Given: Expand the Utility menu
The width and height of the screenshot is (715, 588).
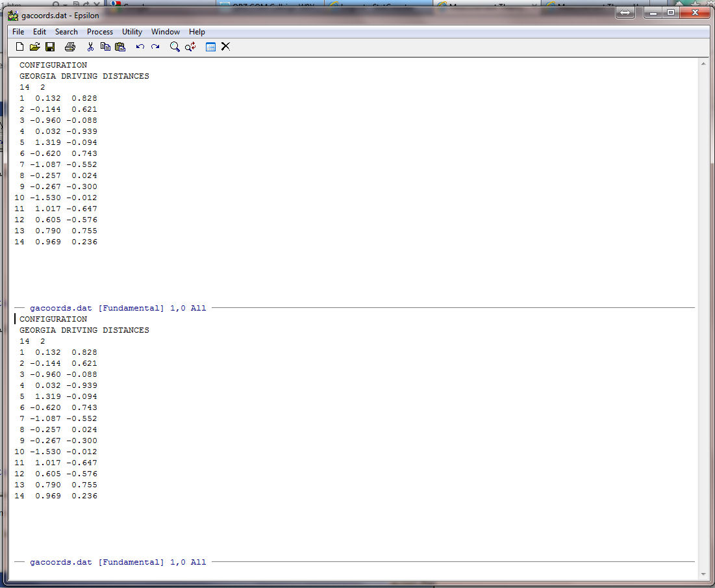Looking at the screenshot, I should (132, 32).
